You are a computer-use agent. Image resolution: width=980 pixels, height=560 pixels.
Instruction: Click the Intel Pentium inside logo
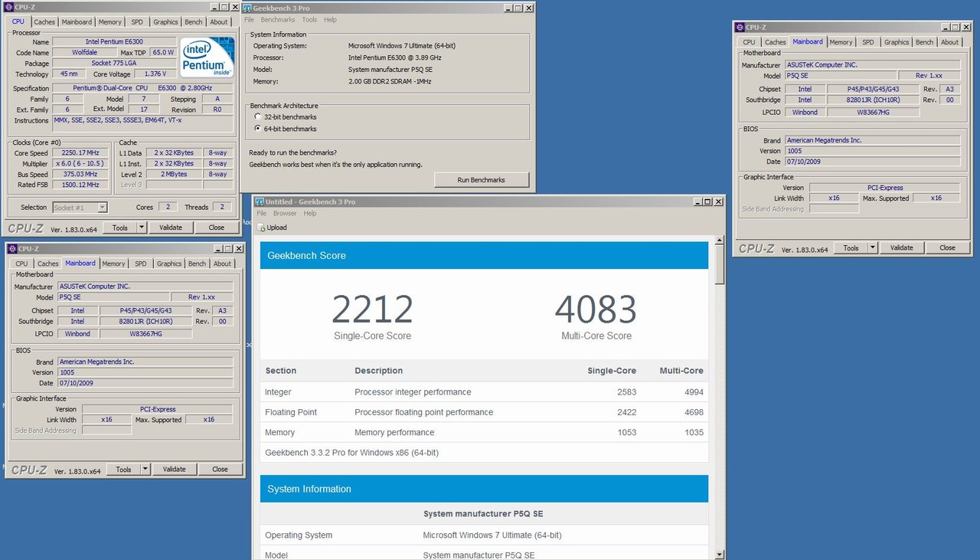pyautogui.click(x=207, y=57)
